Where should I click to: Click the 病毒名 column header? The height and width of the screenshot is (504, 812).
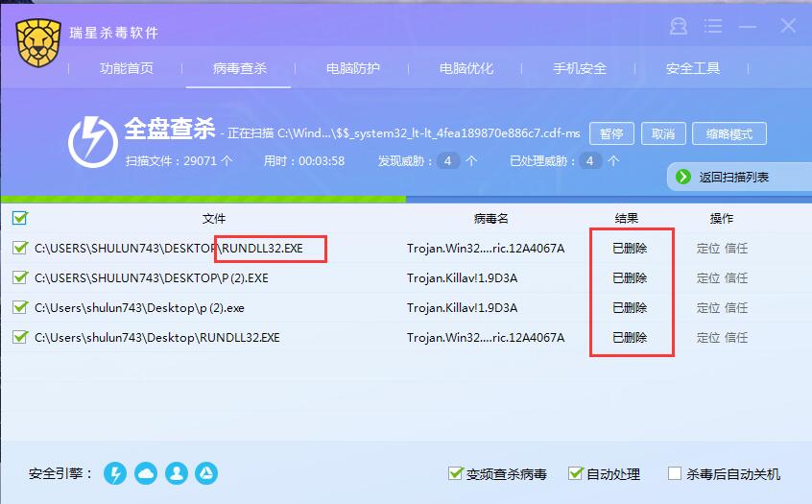point(490,219)
